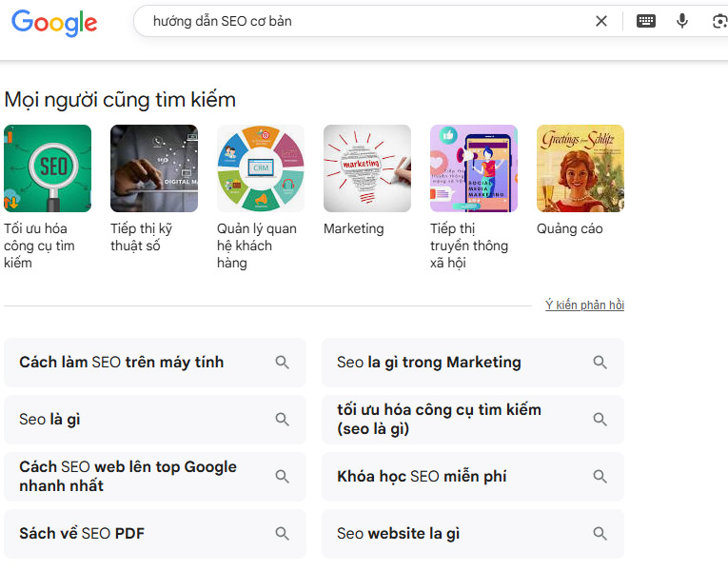Open the on-screen keyboard icon
Image resolution: width=728 pixels, height=571 pixels.
(646, 21)
